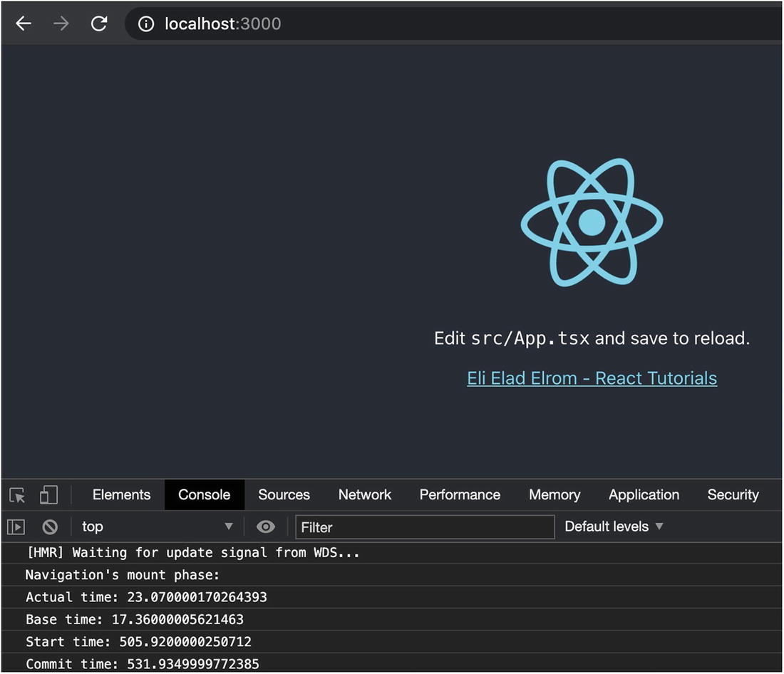Clear the console messages
Screen dimensions: 784x674
pyautogui.click(x=50, y=527)
